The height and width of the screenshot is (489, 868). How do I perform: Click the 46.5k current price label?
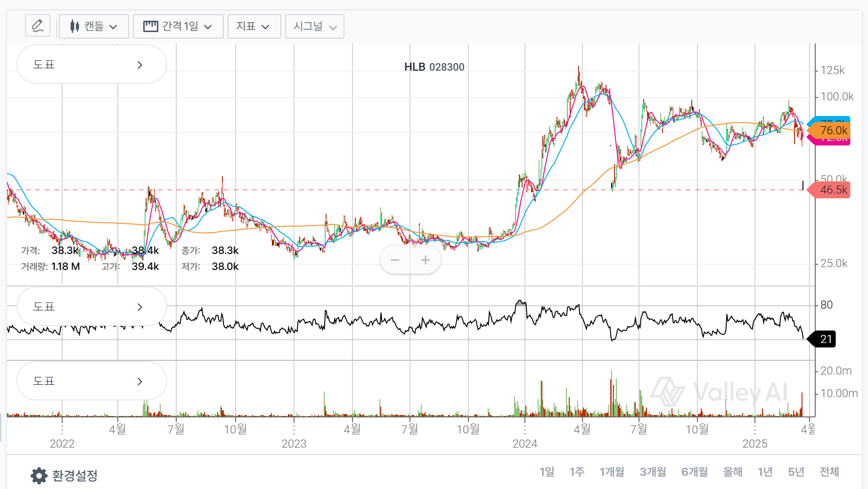click(833, 190)
